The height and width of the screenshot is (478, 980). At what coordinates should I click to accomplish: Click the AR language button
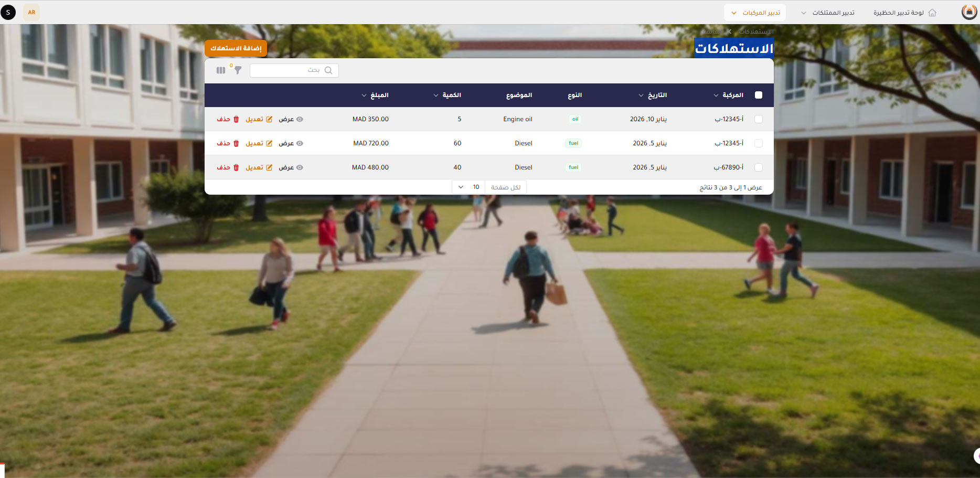tap(31, 12)
